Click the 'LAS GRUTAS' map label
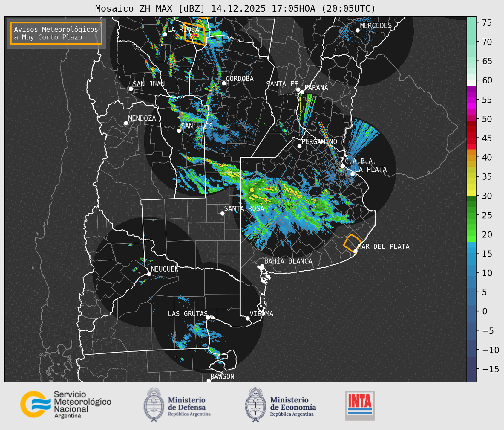The image size is (504, 430). [x=188, y=314]
